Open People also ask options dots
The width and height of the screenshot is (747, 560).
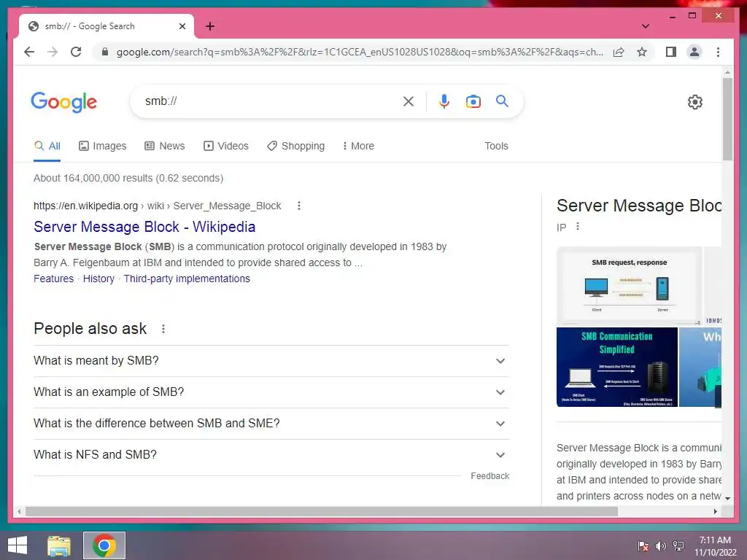(163, 329)
